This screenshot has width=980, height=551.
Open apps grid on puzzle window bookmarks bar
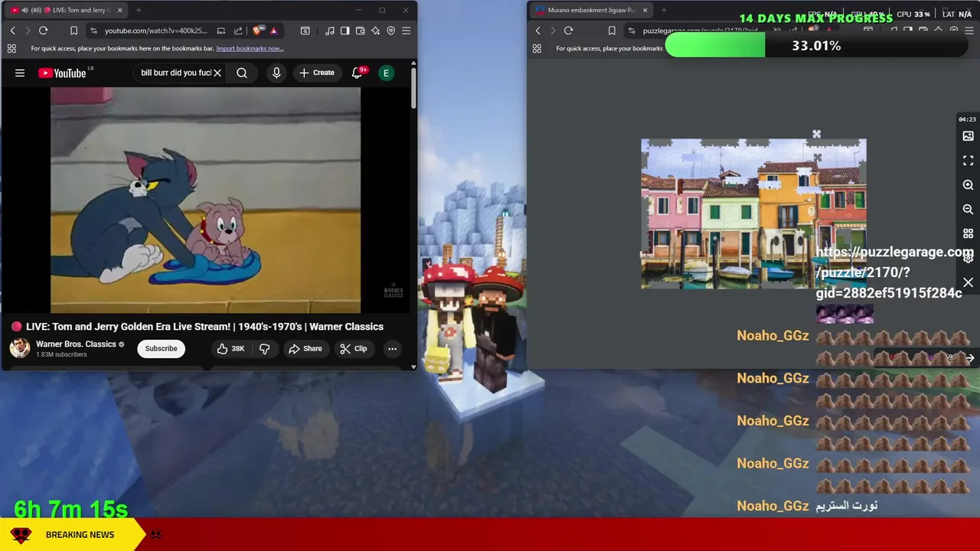(x=537, y=48)
